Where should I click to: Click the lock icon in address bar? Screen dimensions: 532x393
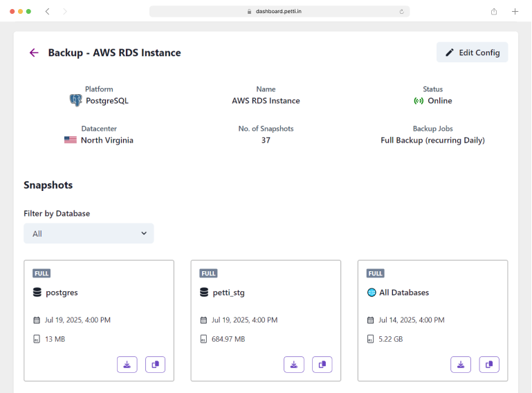(249, 12)
